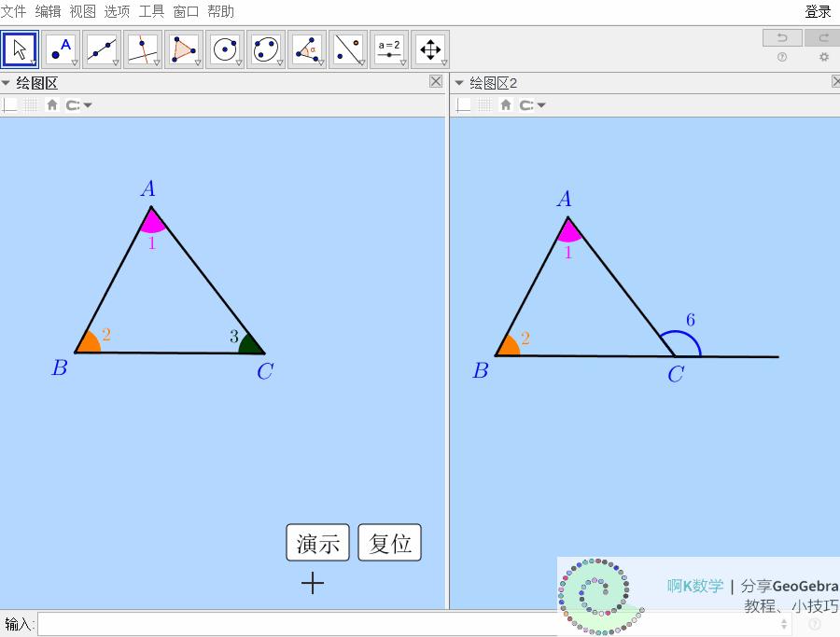
Task: Click the 演示 button
Action: pos(317,543)
